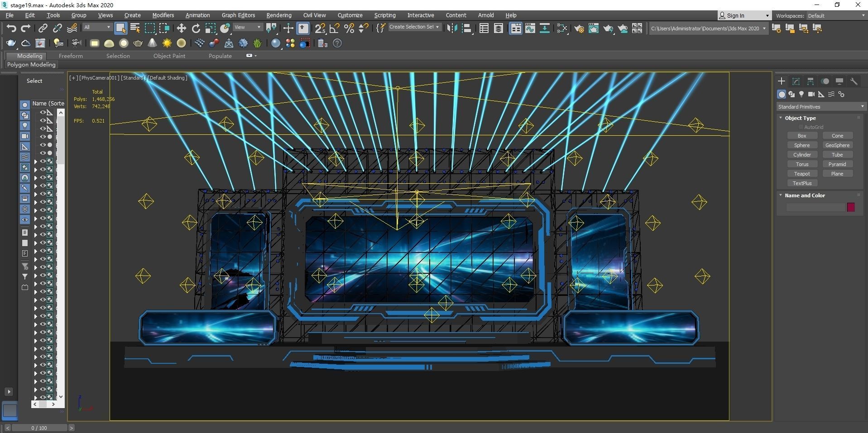Toggle the Layer Explorer icon
Viewport: 868px width, 433px height.
pyautogui.click(x=499, y=29)
